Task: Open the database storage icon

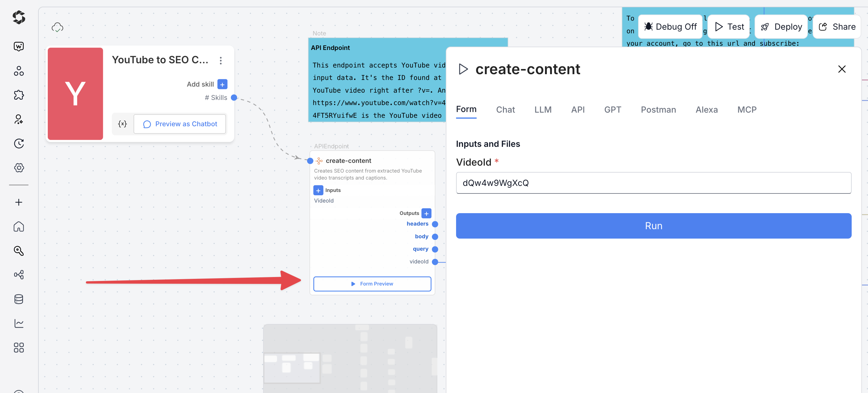Action: (x=19, y=299)
